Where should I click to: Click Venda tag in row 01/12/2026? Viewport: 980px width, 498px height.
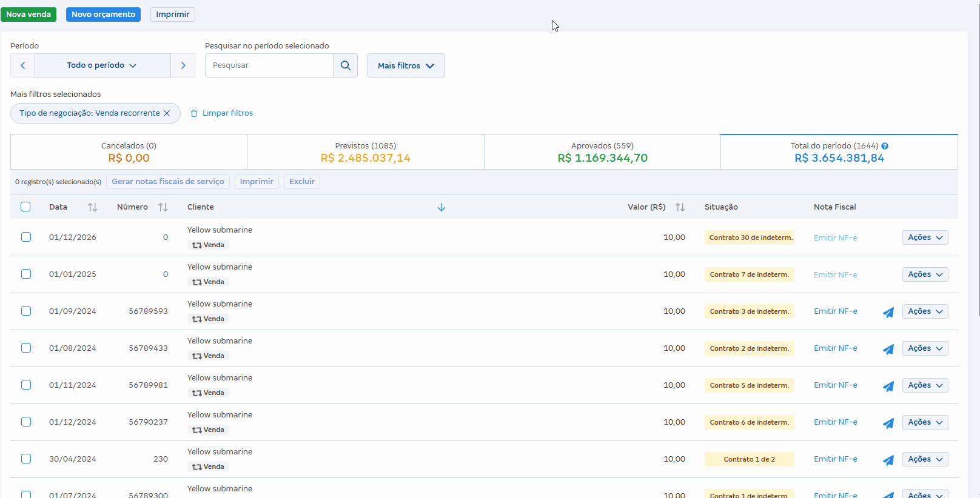click(208, 245)
